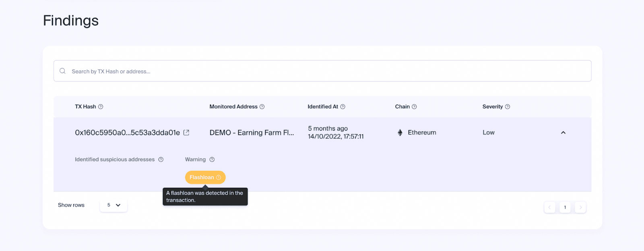
Task: Open help icon beside Warning label
Action: click(x=212, y=160)
